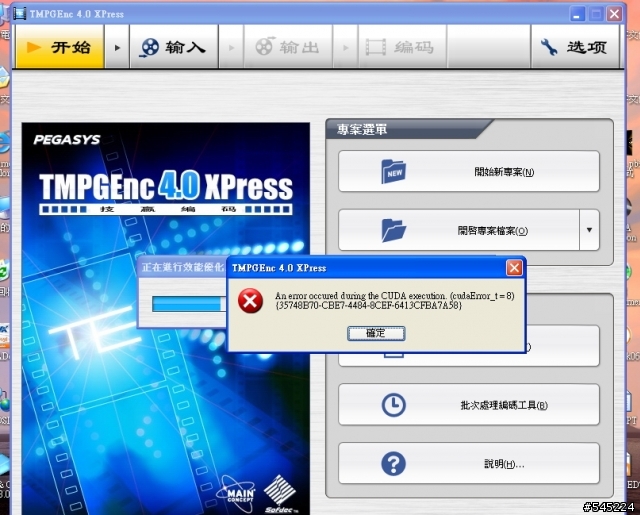The width and height of the screenshot is (640, 515).
Task: Switch to the 输出 (Output) tab
Action: (288, 47)
